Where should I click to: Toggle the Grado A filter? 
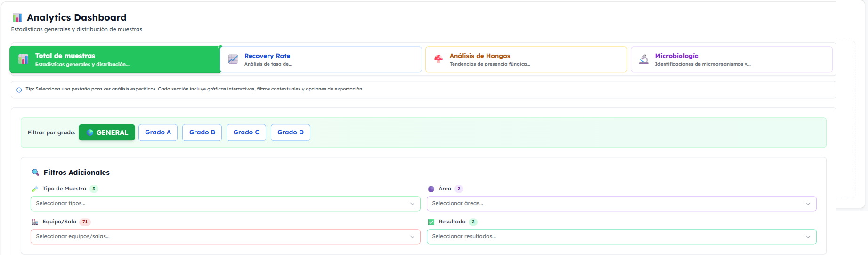(158, 132)
